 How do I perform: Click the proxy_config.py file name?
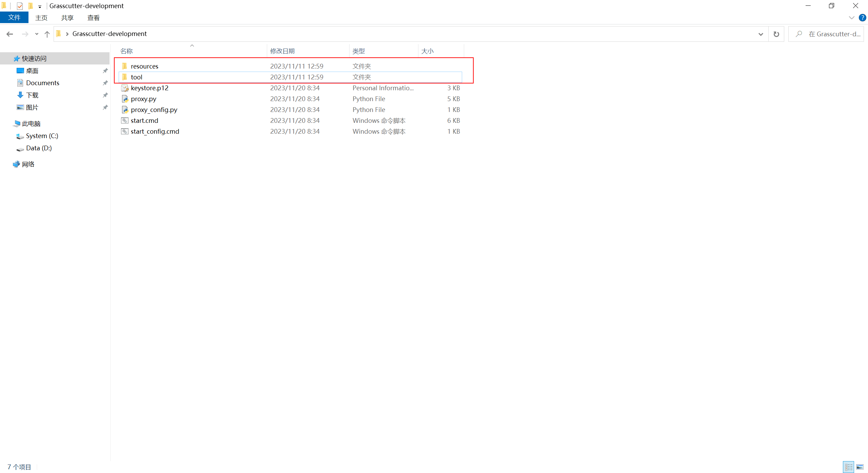(x=154, y=110)
